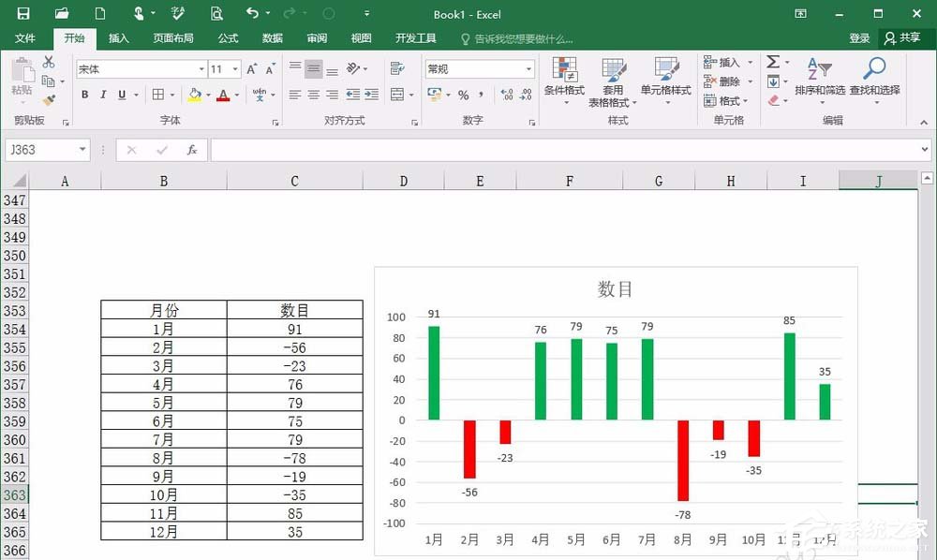Switch to the 数据 ribbon tab
Viewport: 937px width, 560px height.
tap(272, 38)
